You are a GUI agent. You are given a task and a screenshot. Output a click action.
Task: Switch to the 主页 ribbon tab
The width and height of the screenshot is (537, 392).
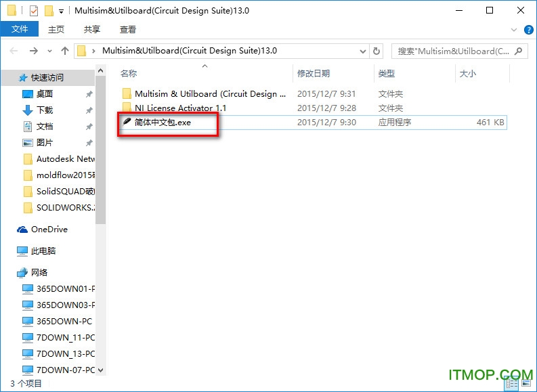point(56,29)
